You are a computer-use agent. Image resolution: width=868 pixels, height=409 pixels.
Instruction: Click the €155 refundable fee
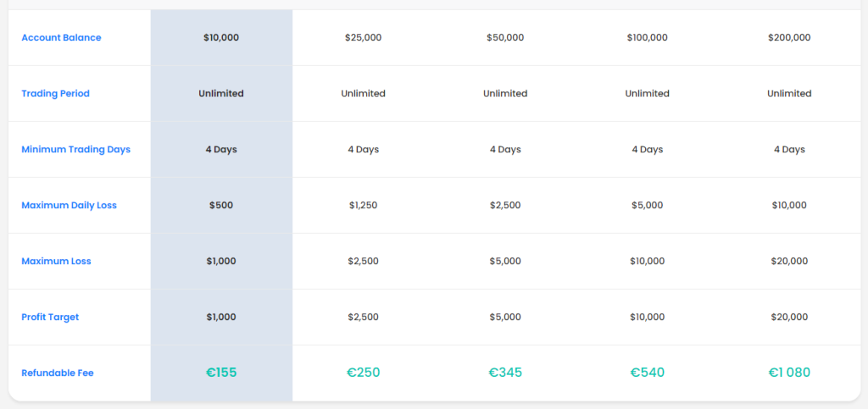tap(221, 372)
